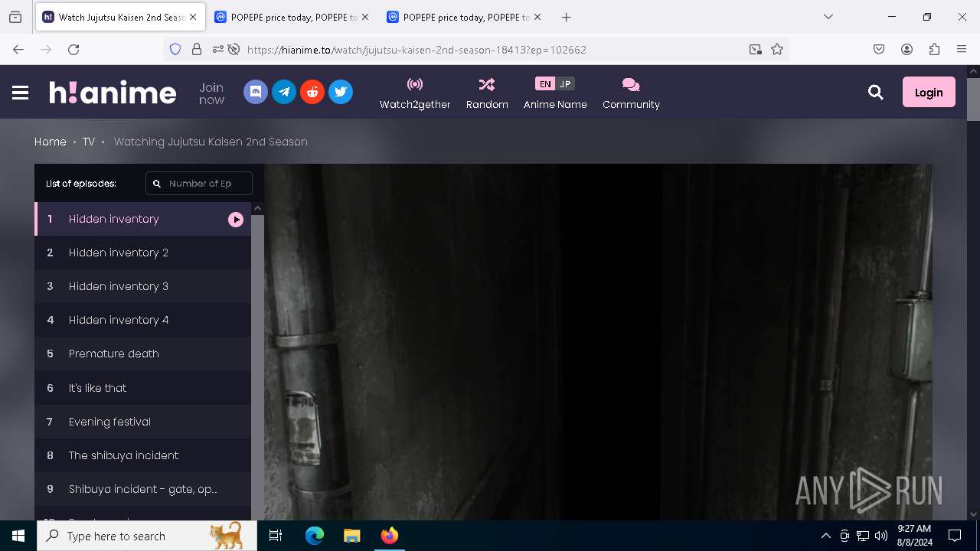This screenshot has height=551, width=980.
Task: Open Watch2gether
Action: click(x=415, y=93)
